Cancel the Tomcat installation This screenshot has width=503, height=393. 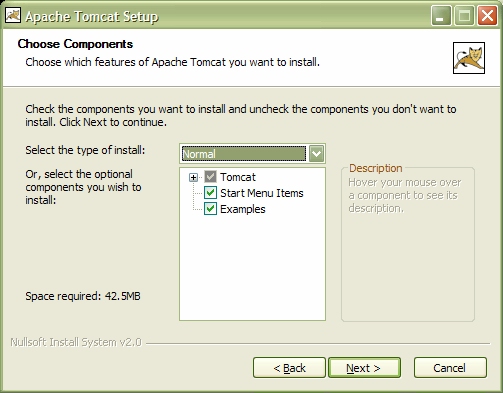pyautogui.click(x=450, y=368)
